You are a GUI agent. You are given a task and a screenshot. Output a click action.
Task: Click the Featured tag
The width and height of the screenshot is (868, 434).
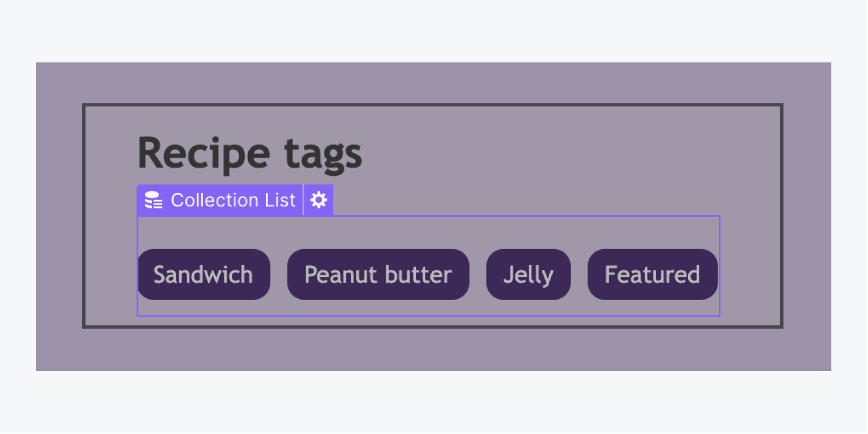652,275
